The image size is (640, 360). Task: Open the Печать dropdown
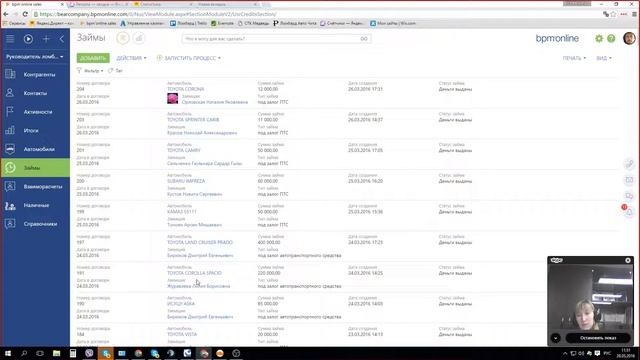(x=574, y=58)
